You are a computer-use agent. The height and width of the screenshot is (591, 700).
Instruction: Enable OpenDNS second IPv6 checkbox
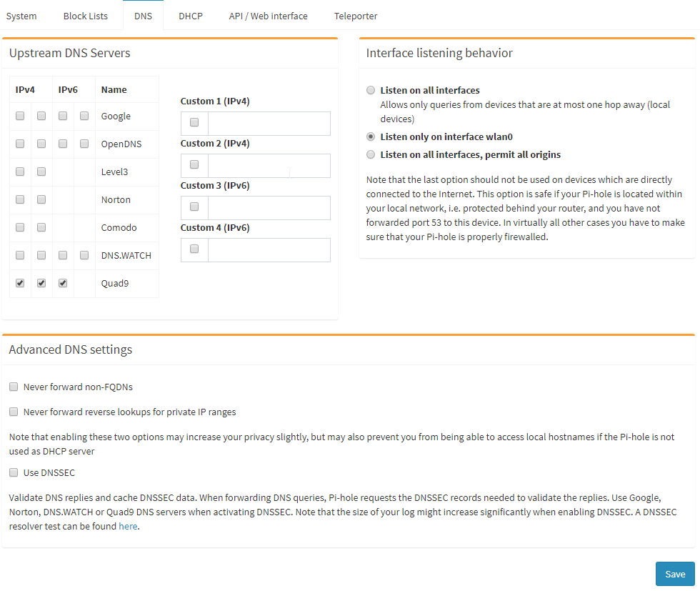[84, 144]
